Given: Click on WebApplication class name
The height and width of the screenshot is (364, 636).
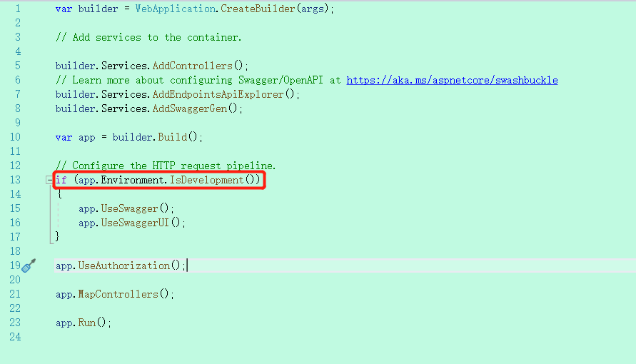Looking at the screenshot, I should [175, 9].
